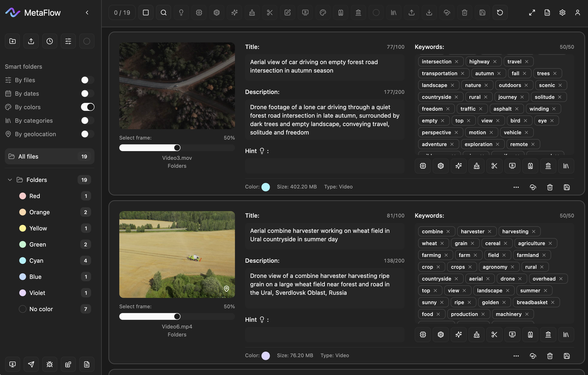Click the trash icon on Video6.mp4 card
This screenshot has height=375, width=588.
(x=550, y=356)
